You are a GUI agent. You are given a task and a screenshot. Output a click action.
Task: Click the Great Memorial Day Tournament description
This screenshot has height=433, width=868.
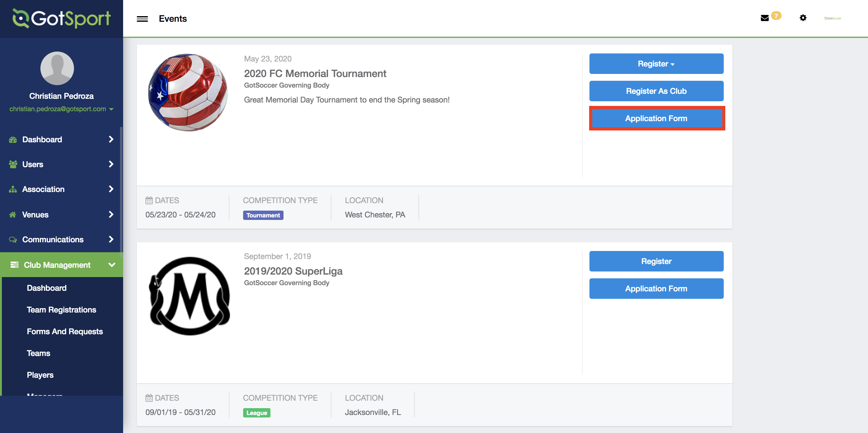point(347,100)
